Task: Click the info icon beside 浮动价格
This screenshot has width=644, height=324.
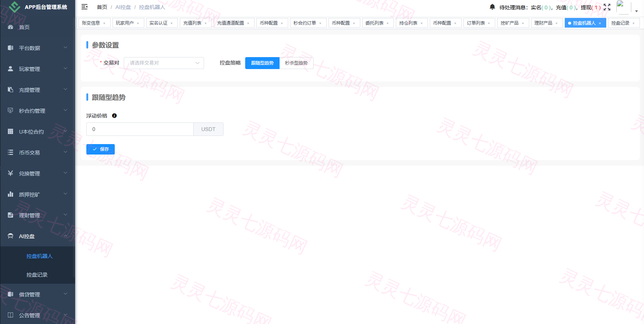Action: pos(114,116)
